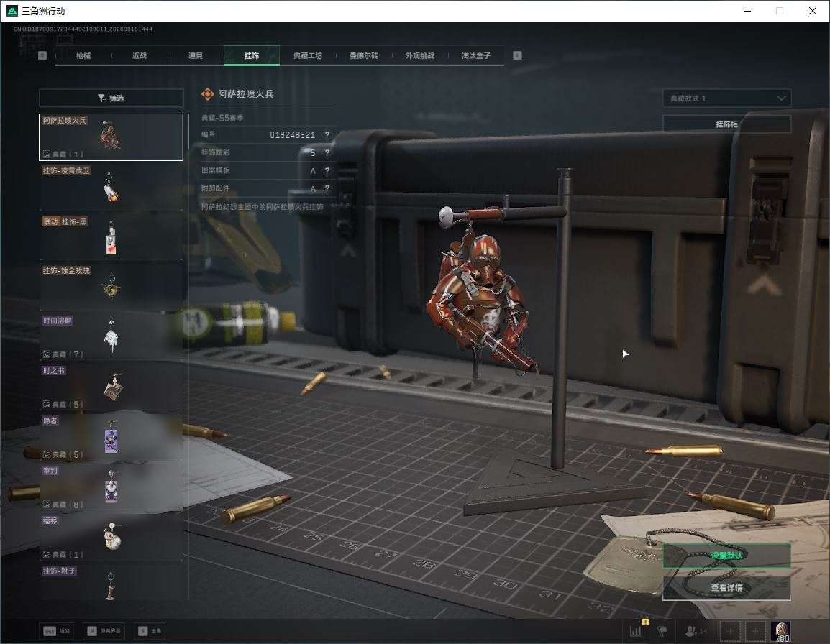Expand the 典藏款式 1 dropdown
Image resolution: width=830 pixels, height=644 pixels.
726,98
